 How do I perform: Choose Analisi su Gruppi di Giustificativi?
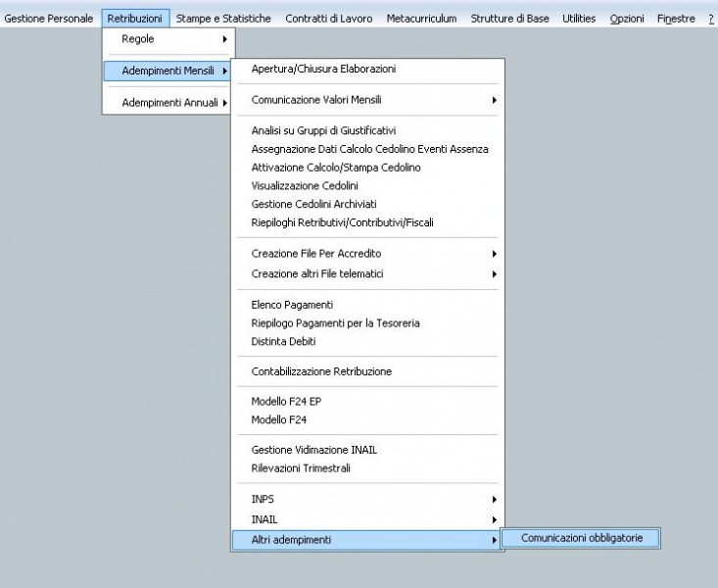(x=367, y=130)
